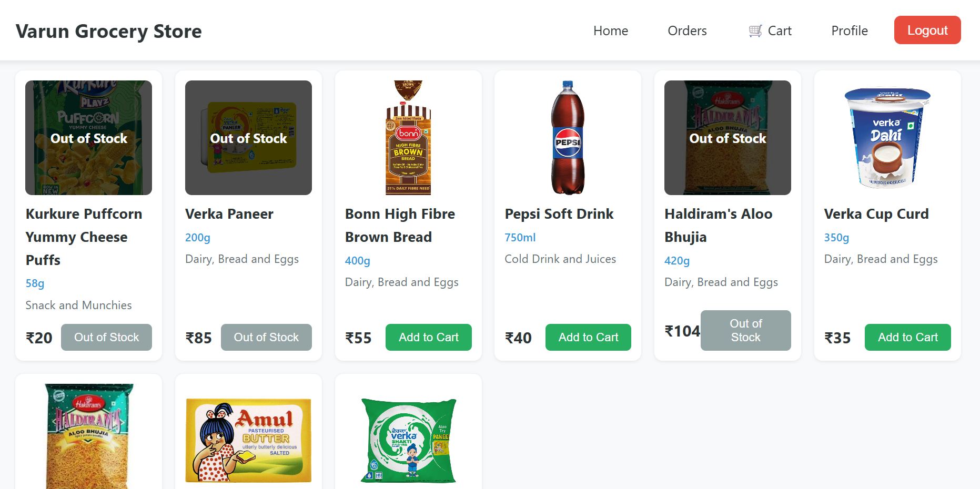The width and height of the screenshot is (980, 489).
Task: Click the Verka Paneer out-of-stock image
Action: [248, 138]
